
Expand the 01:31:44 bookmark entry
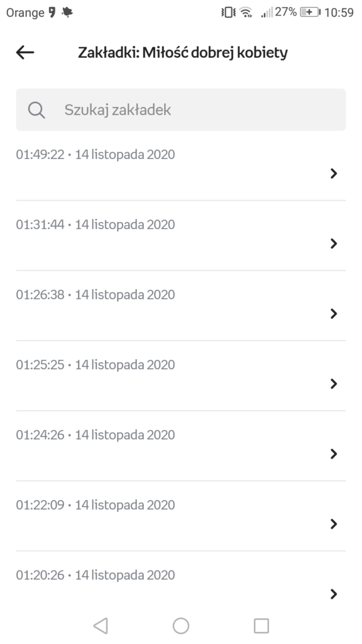click(x=334, y=243)
